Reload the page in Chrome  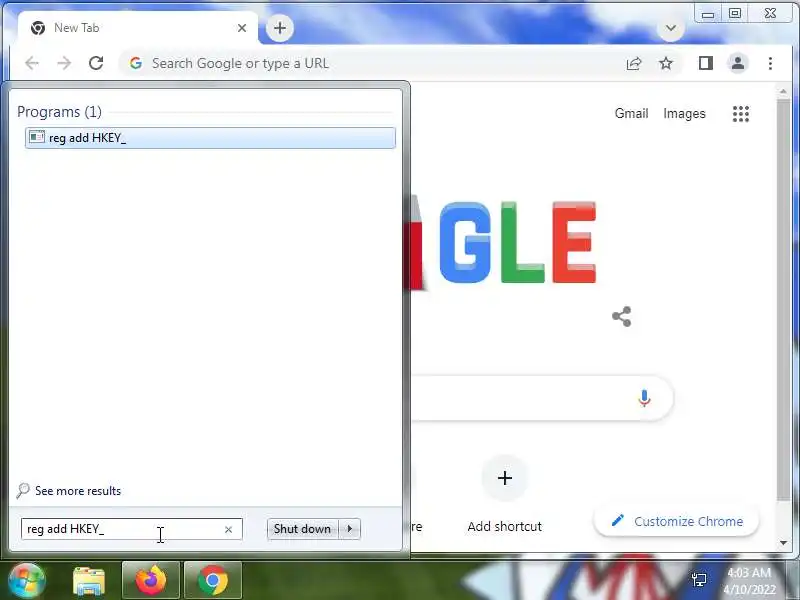[96, 63]
